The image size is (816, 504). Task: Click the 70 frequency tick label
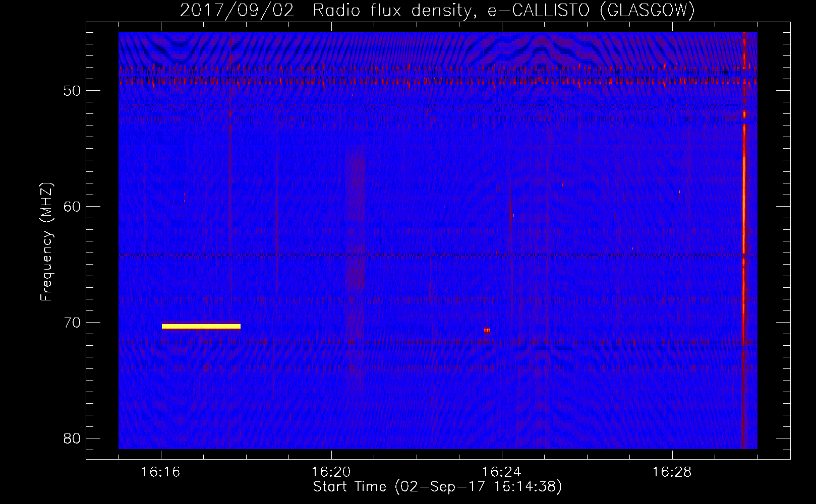click(x=72, y=323)
